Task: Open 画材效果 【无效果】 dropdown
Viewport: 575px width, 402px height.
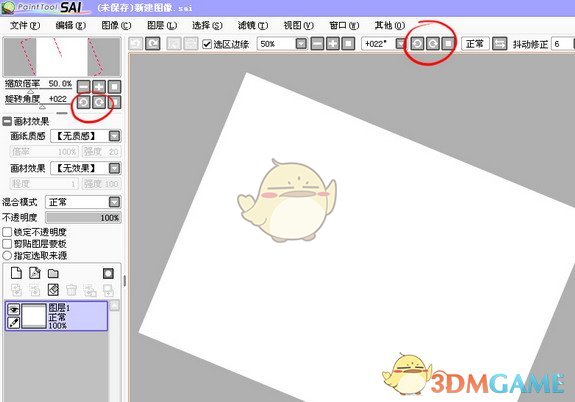Action: 115,168
